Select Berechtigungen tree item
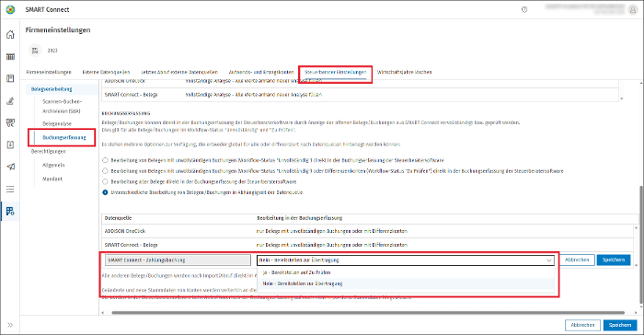Viewport: 644px width, 335px height. point(49,151)
